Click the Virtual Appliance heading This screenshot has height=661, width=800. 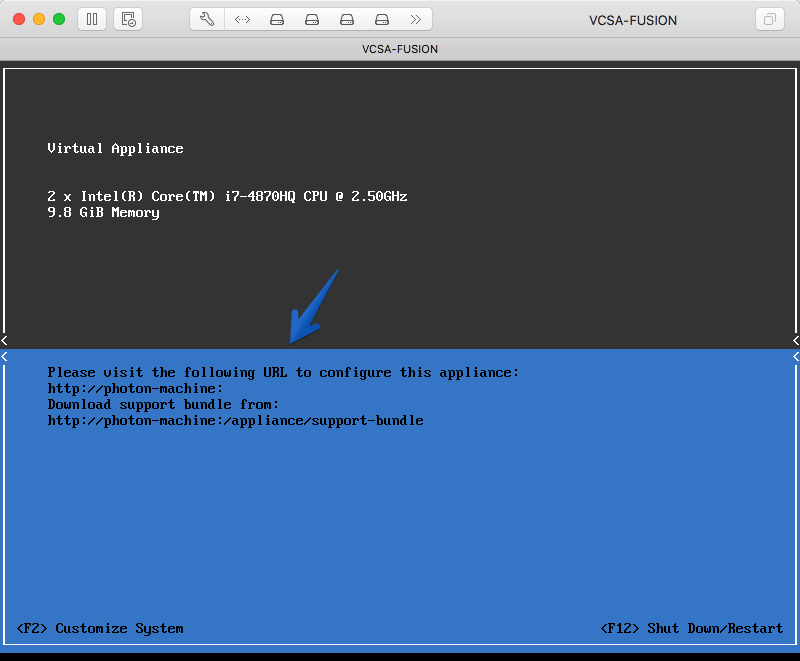pyautogui.click(x=115, y=148)
